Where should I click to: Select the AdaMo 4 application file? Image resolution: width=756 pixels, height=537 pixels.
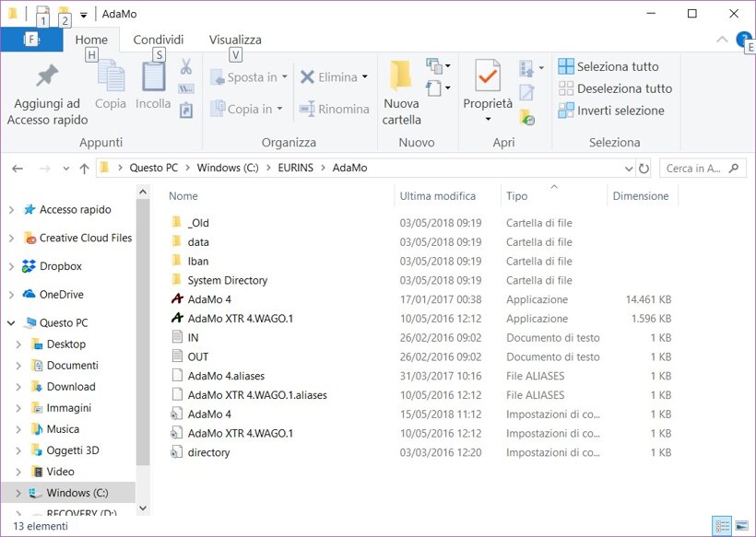pyautogui.click(x=209, y=299)
